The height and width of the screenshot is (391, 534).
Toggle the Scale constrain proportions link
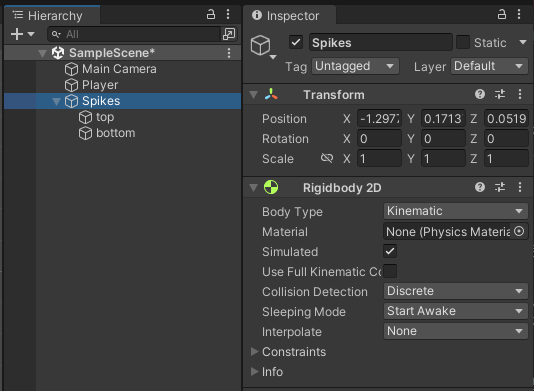coord(327,158)
